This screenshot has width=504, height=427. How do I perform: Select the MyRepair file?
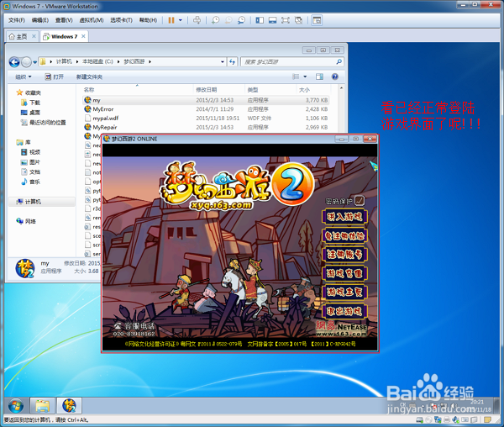(x=206, y=127)
